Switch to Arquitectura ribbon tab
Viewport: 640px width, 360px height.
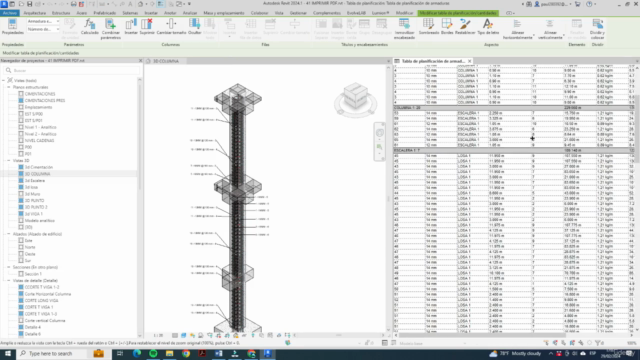[x=34, y=13]
